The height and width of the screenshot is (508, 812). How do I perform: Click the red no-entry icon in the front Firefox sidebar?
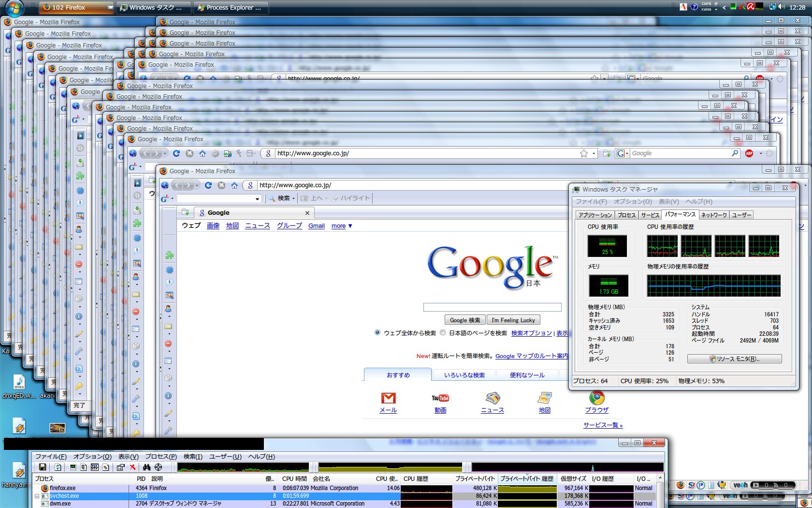[x=168, y=344]
